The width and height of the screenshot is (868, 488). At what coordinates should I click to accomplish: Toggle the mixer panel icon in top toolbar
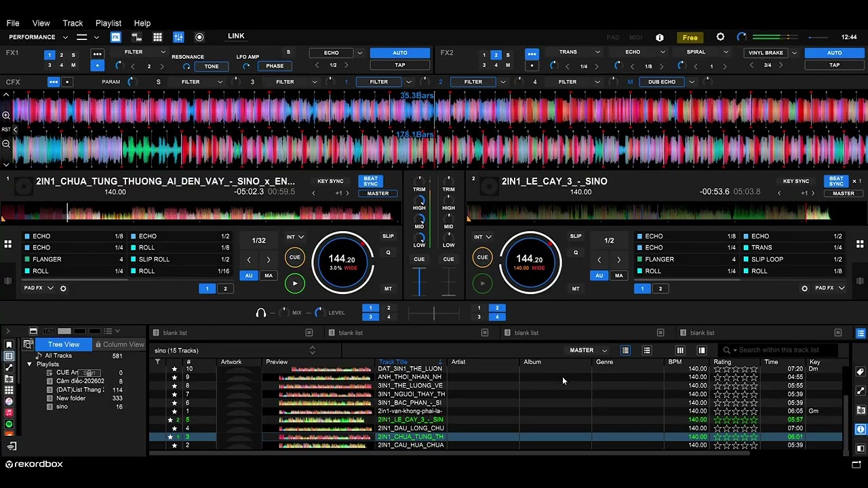tap(178, 37)
